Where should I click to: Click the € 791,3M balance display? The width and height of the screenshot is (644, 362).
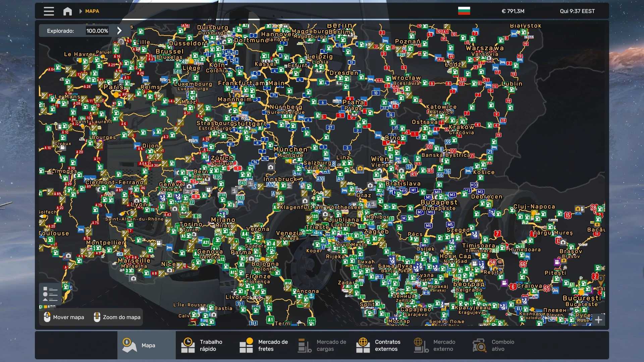pyautogui.click(x=513, y=11)
